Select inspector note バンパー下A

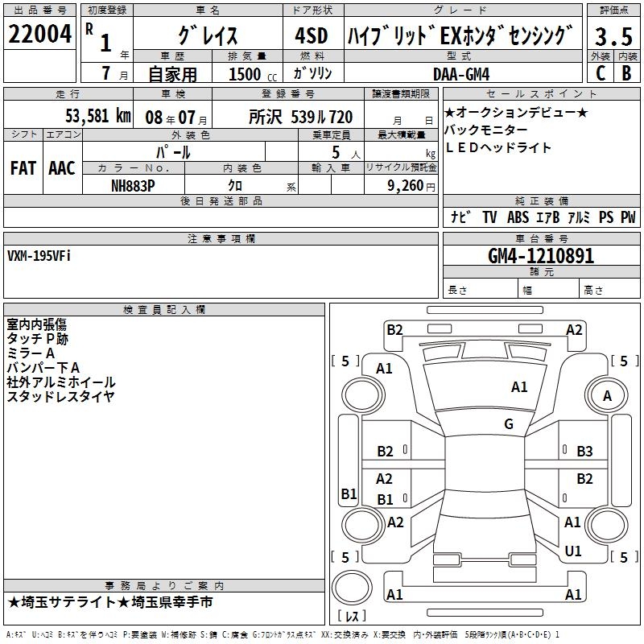point(43,368)
